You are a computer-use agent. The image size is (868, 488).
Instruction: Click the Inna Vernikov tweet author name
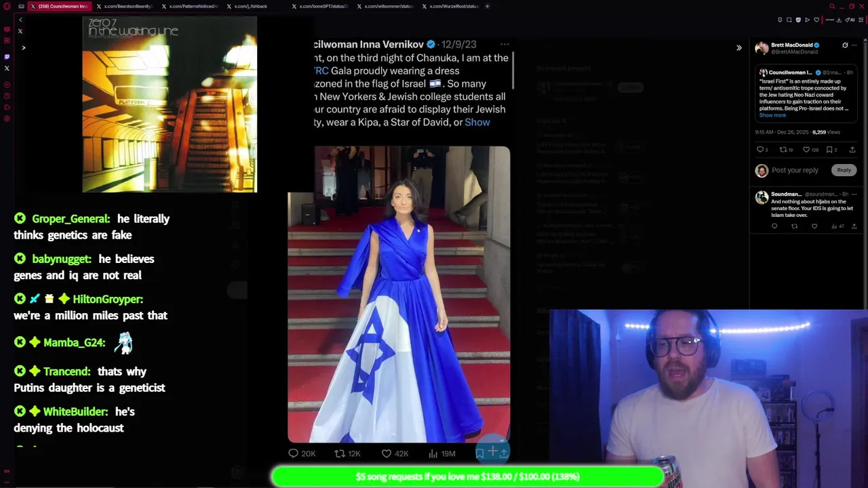click(x=369, y=44)
